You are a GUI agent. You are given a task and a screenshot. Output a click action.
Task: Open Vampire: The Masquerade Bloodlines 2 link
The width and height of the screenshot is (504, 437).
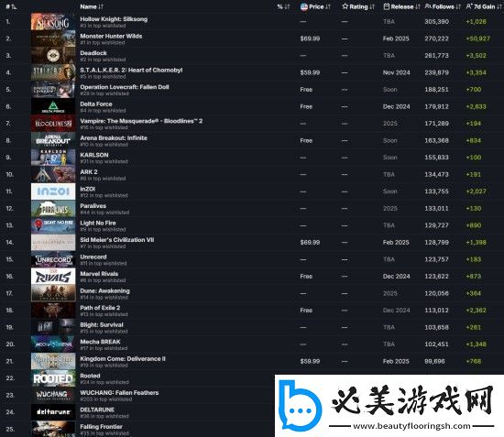(141, 121)
